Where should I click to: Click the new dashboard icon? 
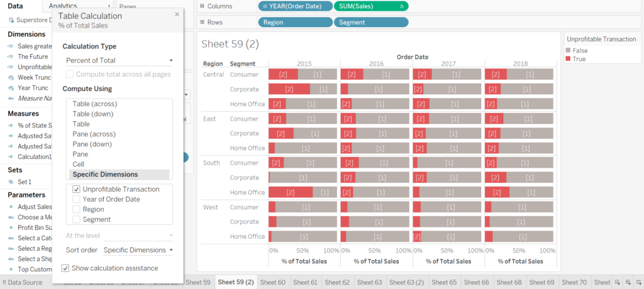coord(628,283)
